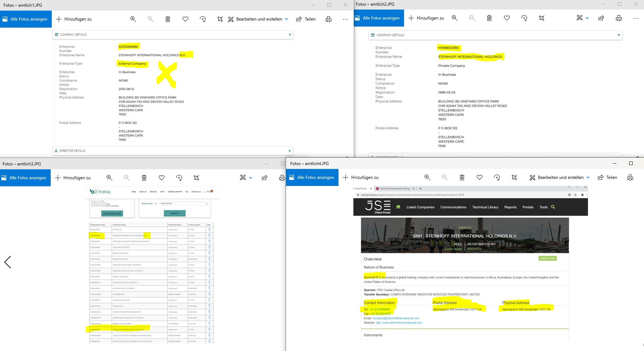Zoom out in the amtlich4.JPG window
This screenshot has height=351, width=644.
(x=444, y=177)
